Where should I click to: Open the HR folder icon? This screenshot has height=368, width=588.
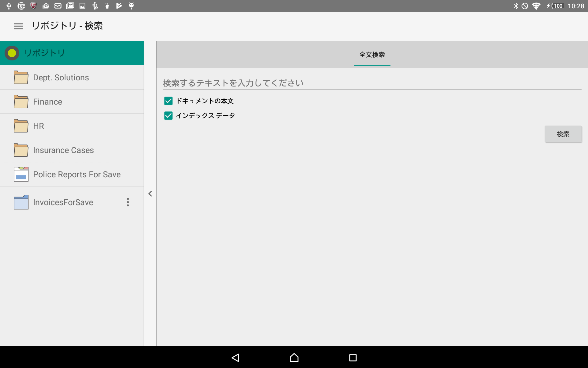coord(21,126)
